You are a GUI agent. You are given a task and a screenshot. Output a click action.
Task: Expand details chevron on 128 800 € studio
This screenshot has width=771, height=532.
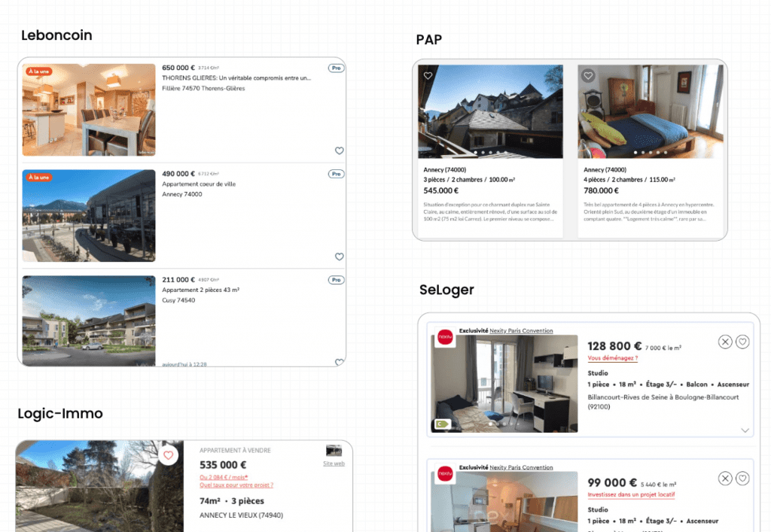tap(745, 430)
